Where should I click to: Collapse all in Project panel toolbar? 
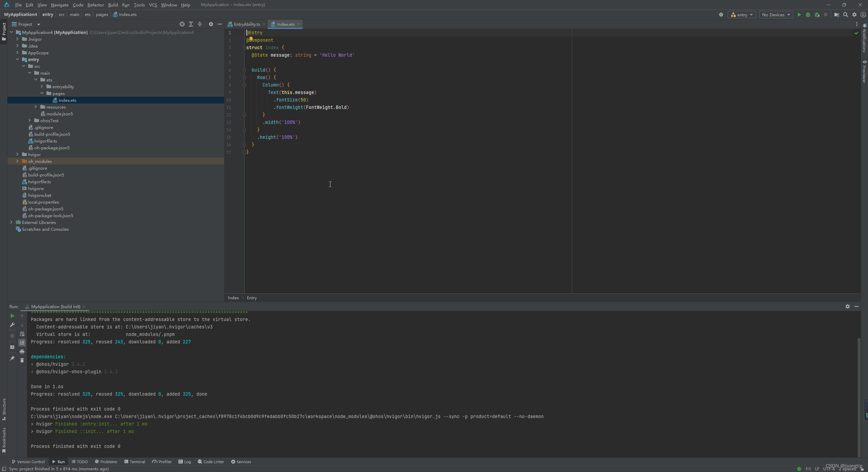point(200,24)
